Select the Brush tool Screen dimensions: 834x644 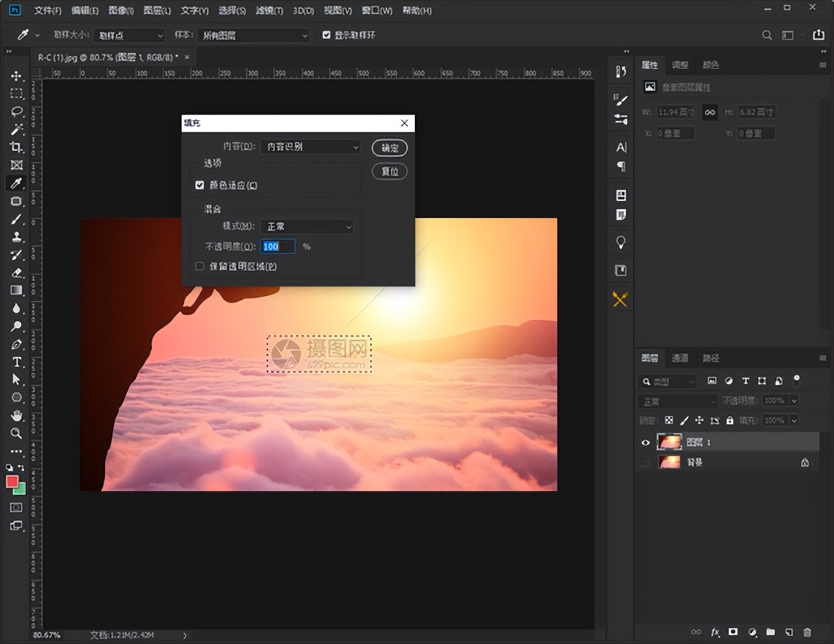click(x=17, y=220)
